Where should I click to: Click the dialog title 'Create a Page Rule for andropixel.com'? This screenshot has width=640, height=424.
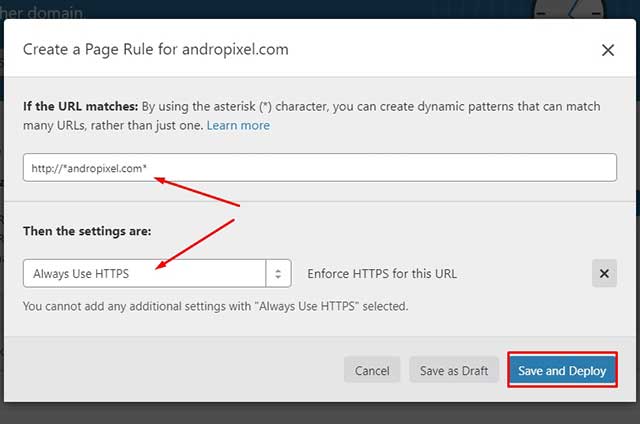click(x=156, y=49)
